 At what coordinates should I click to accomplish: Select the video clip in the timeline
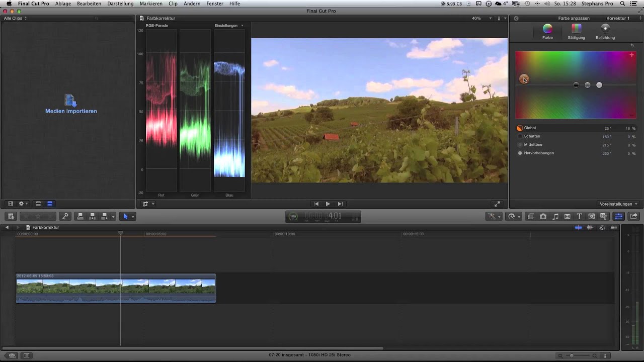click(116, 288)
